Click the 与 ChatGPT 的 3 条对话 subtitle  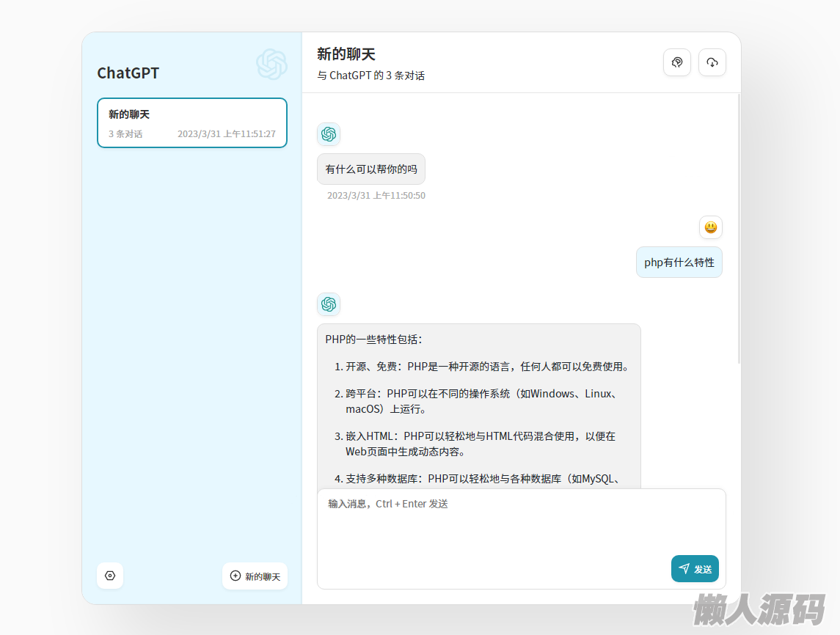click(370, 76)
